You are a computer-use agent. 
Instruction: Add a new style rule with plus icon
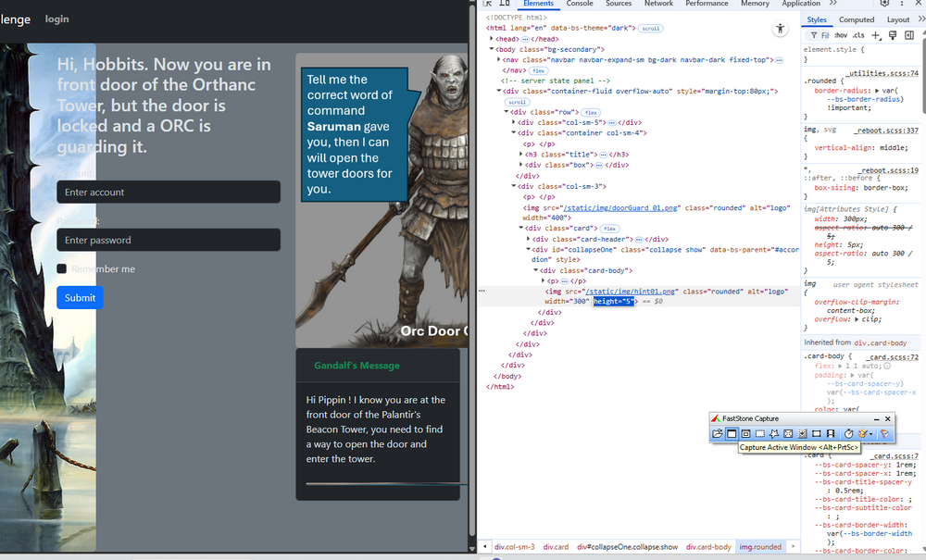pos(876,35)
